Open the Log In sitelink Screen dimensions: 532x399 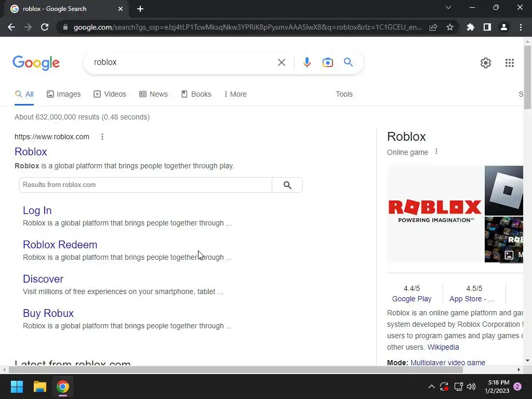37,210
